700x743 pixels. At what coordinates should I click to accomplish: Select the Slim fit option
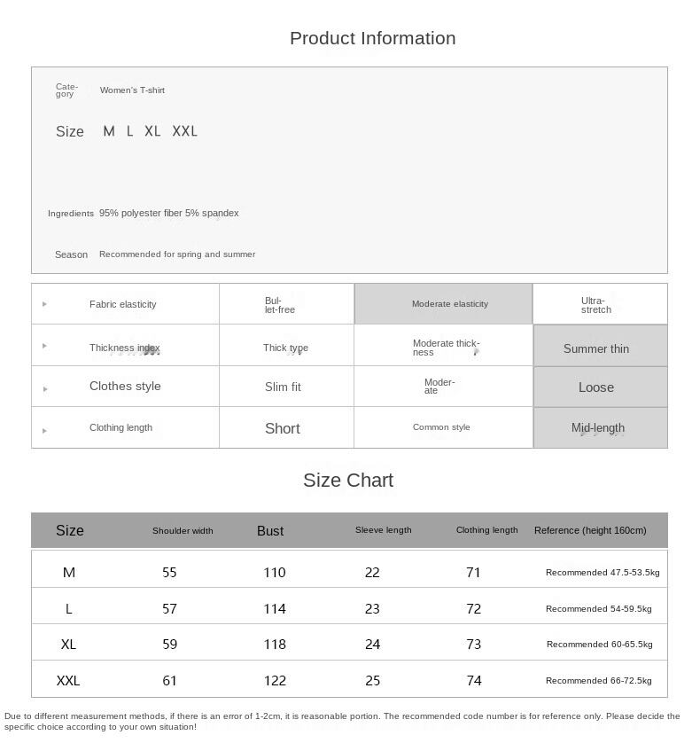tap(283, 387)
